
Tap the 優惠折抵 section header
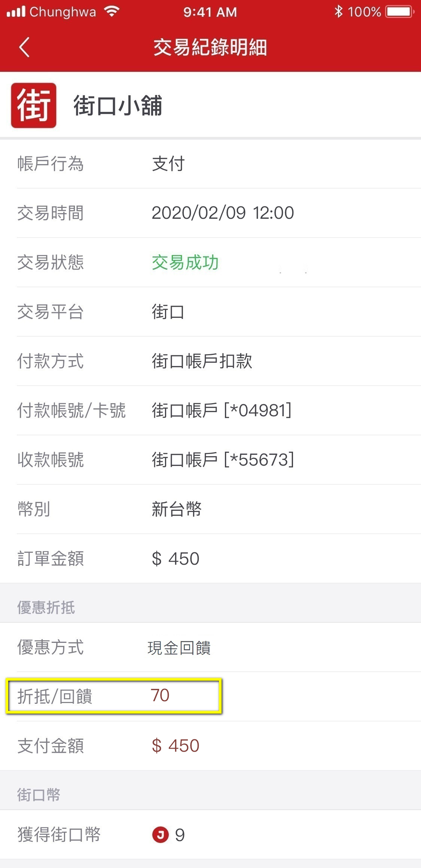[x=46, y=607]
